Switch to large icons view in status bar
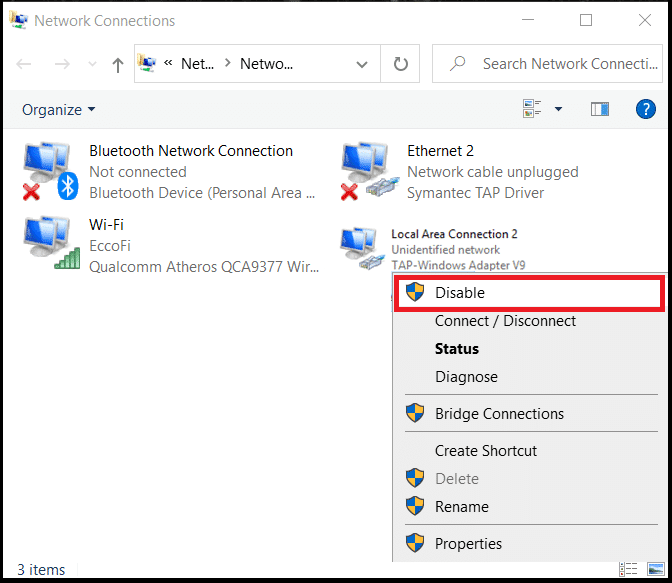Screen dimensions: 672x583 (x=656, y=569)
